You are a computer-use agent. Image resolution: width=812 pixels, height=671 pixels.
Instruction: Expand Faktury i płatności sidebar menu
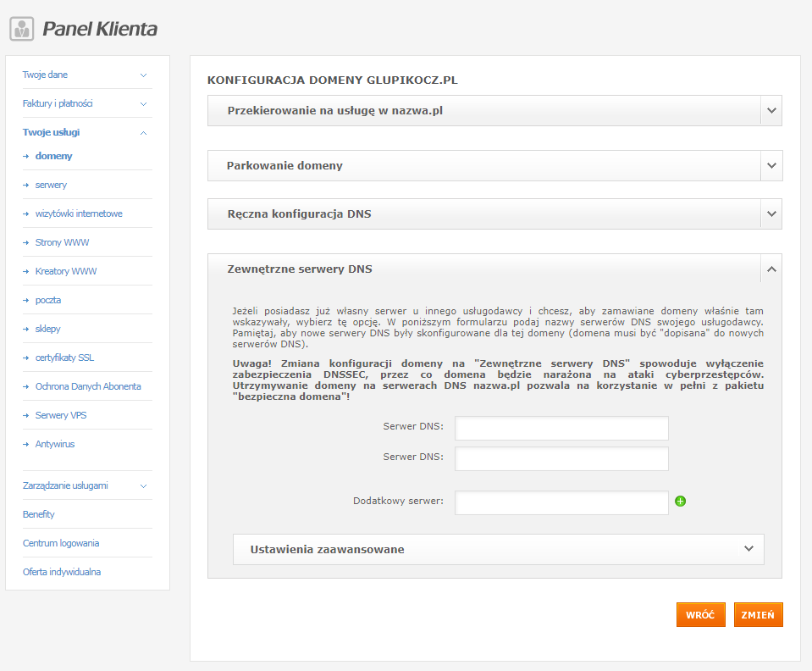[143, 104]
